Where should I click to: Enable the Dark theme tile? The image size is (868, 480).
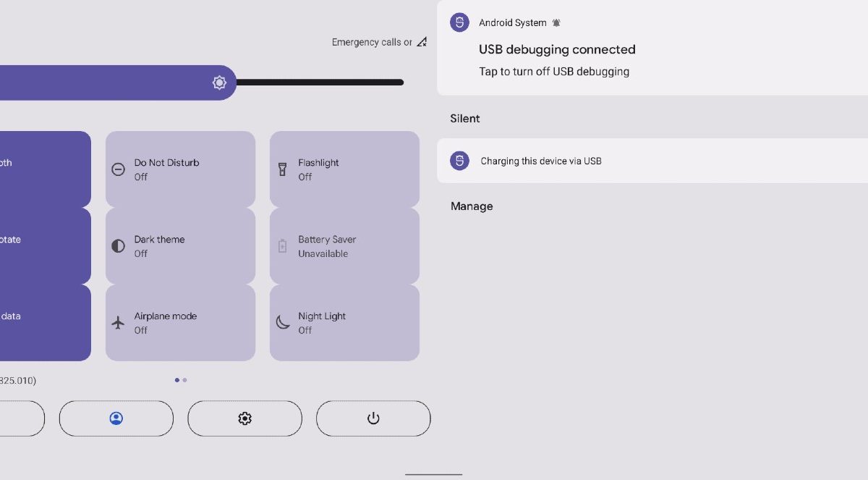(x=180, y=246)
